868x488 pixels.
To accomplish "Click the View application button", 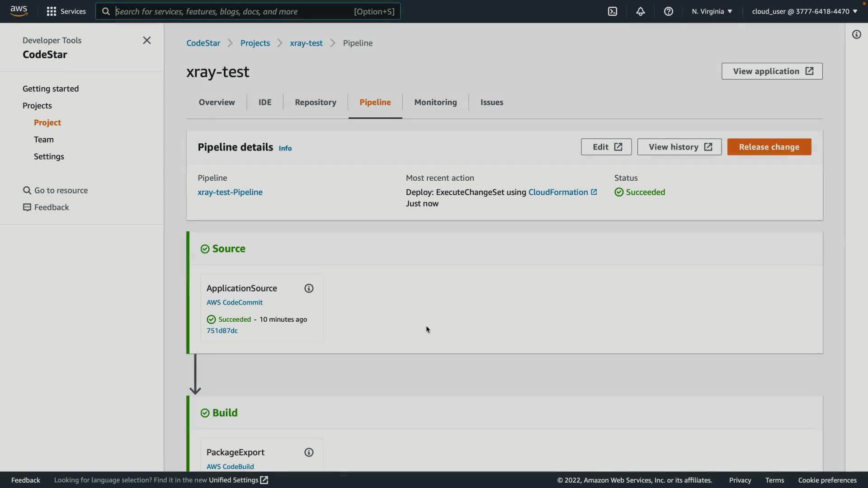I will pos(772,71).
